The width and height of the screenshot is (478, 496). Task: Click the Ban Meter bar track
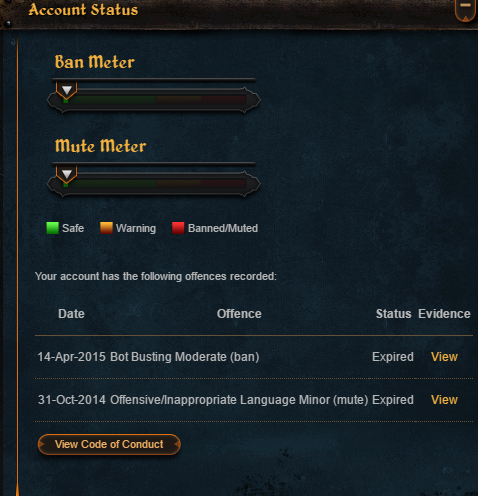pos(153,100)
